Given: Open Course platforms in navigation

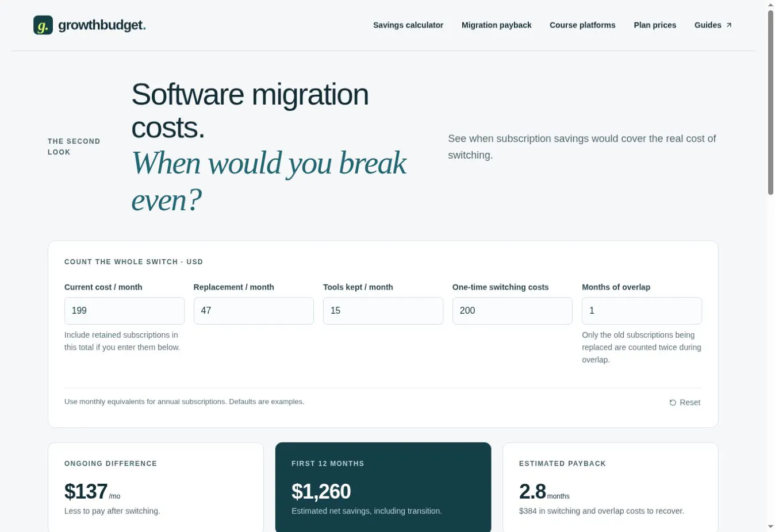Looking at the screenshot, I should tap(582, 25).
